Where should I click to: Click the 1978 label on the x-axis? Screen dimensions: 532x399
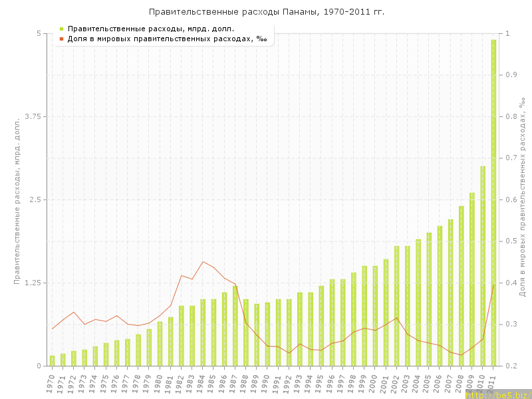click(136, 382)
